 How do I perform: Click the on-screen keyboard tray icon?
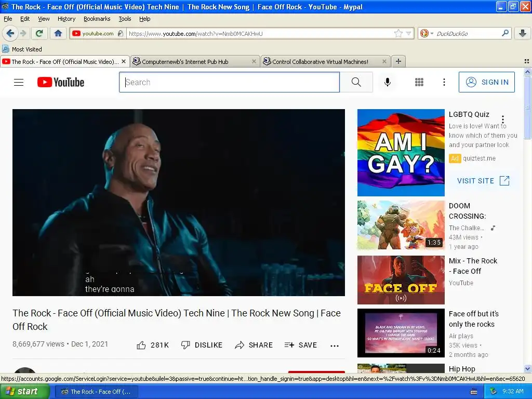[x=474, y=392]
